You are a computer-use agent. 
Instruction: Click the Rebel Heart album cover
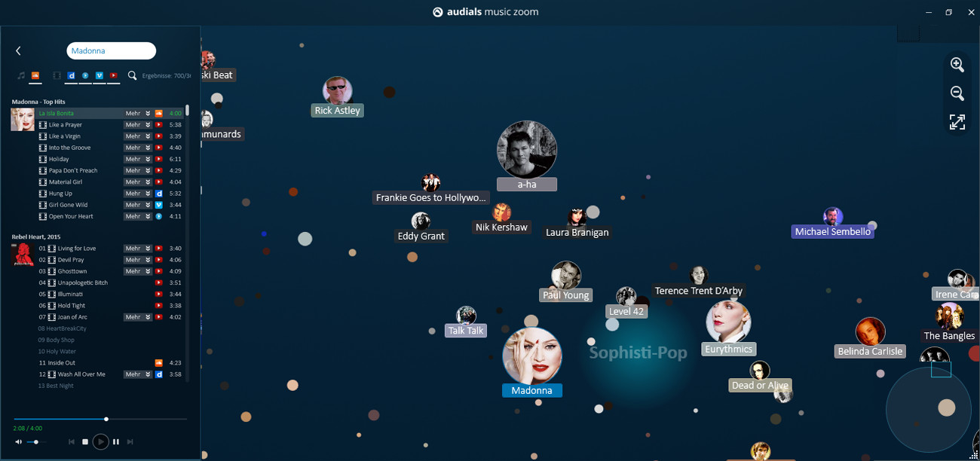tap(22, 255)
